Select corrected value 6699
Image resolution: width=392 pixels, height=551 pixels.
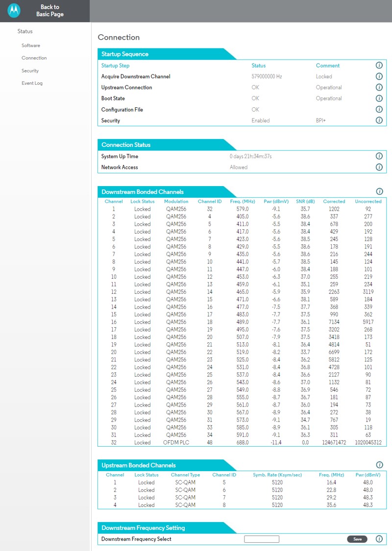(x=334, y=352)
